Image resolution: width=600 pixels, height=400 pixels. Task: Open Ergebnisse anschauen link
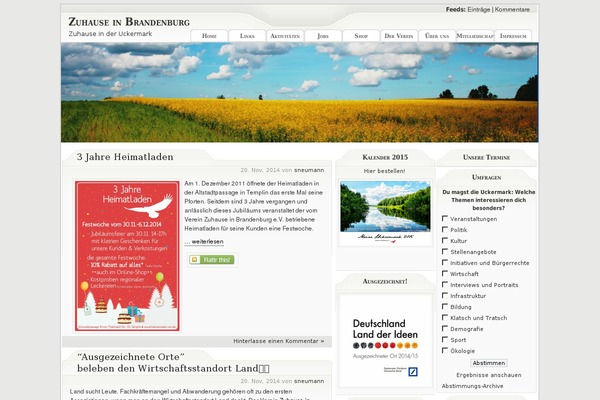489,375
